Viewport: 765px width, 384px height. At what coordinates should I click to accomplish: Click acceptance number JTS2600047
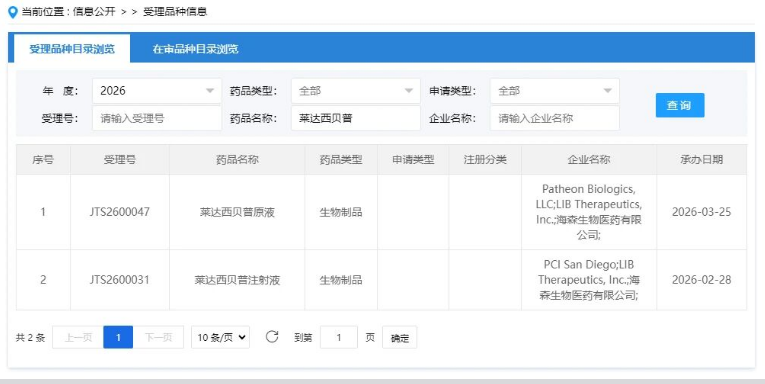pos(120,212)
